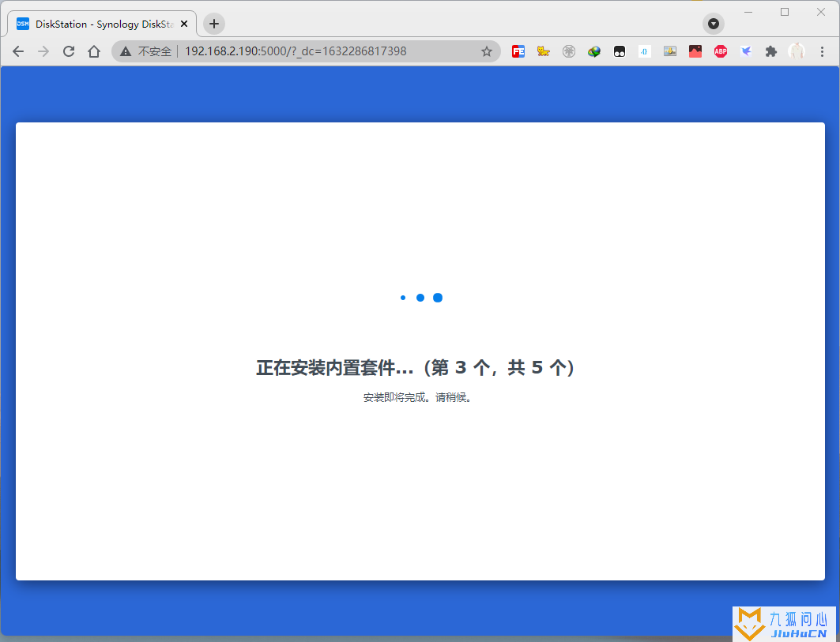Viewport: 840px width, 642px height.
Task: Open the ABP Adblock Plus extension
Action: click(721, 51)
